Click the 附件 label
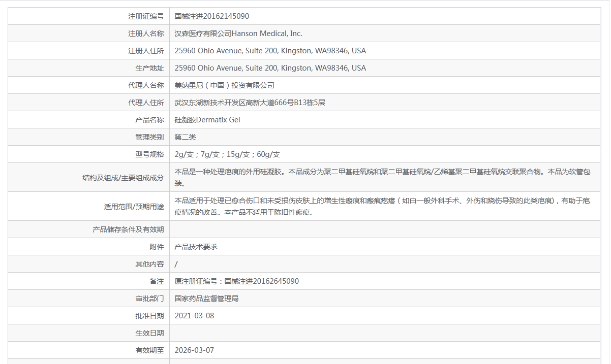 pyautogui.click(x=157, y=247)
